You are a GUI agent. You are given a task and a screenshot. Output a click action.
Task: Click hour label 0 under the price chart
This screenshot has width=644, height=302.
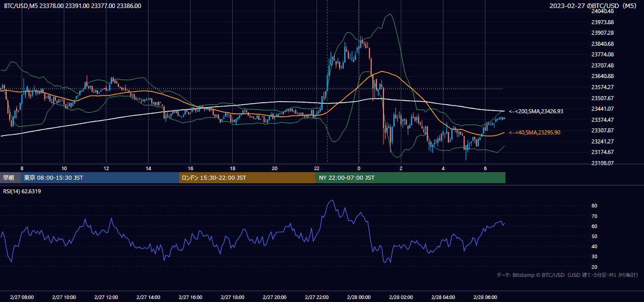(359, 168)
